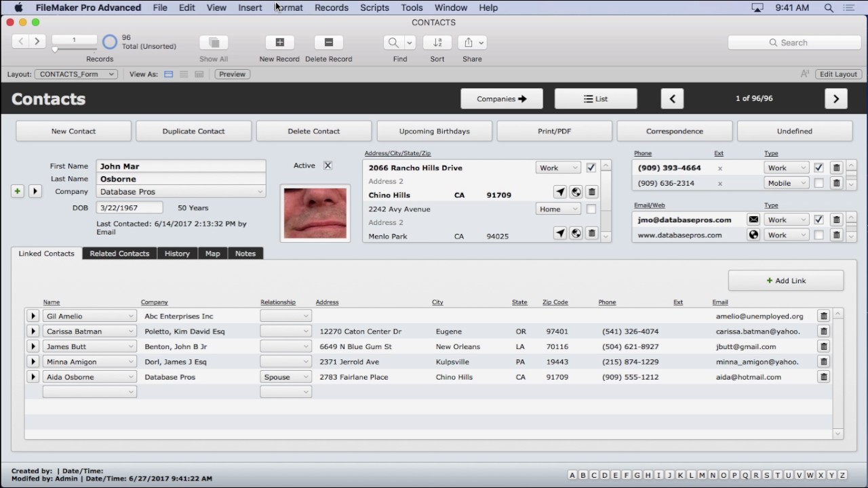Jump to contacts starting with letter M
Viewport: 868px width, 488px height.
coord(702,475)
